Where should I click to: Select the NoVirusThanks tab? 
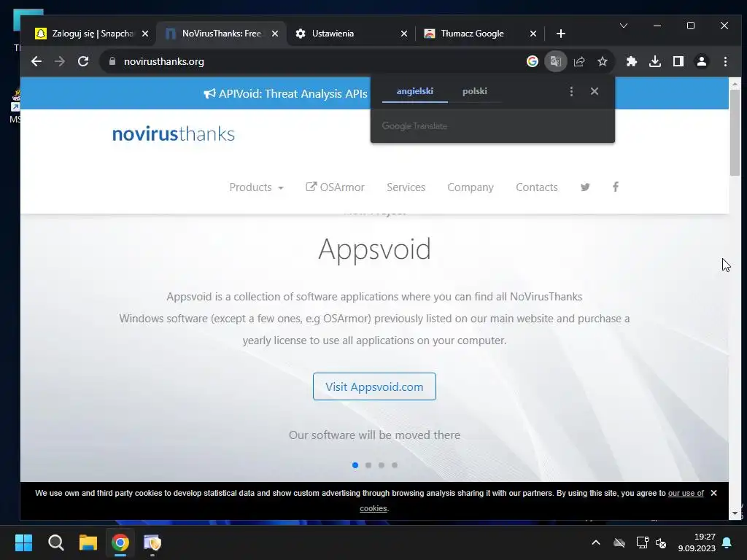pos(222,34)
